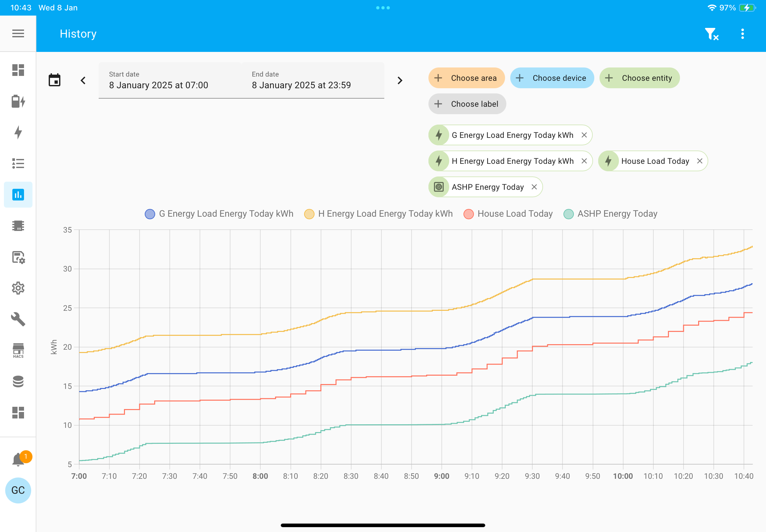Toggle G Energy Load legend series

pos(219,214)
